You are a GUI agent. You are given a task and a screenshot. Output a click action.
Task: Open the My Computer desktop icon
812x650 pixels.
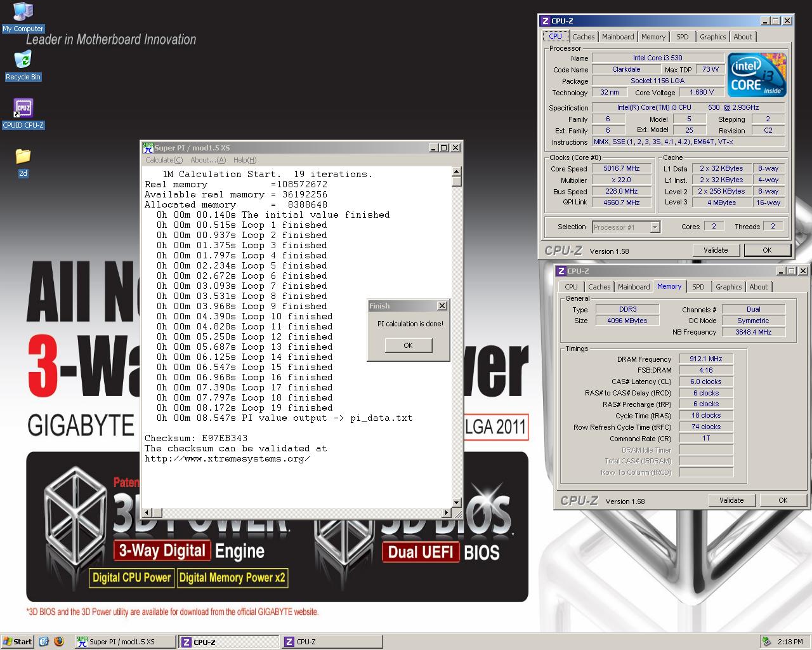(x=23, y=17)
